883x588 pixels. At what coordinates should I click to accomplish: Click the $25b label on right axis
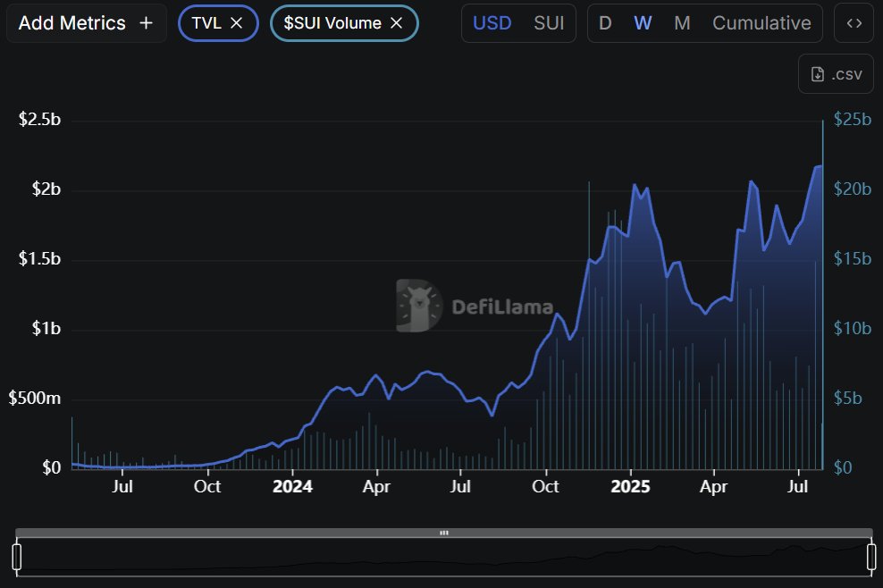click(x=852, y=120)
